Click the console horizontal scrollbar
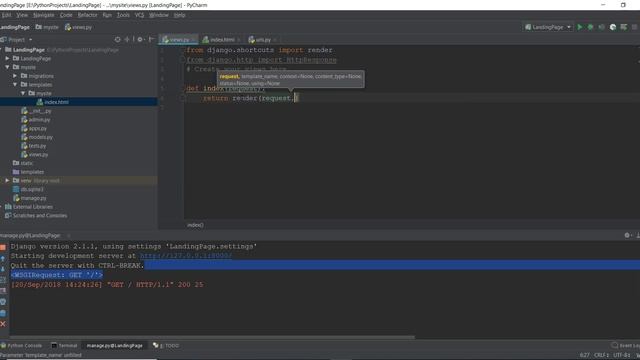Viewport: 640px width, 360px height. (212, 338)
